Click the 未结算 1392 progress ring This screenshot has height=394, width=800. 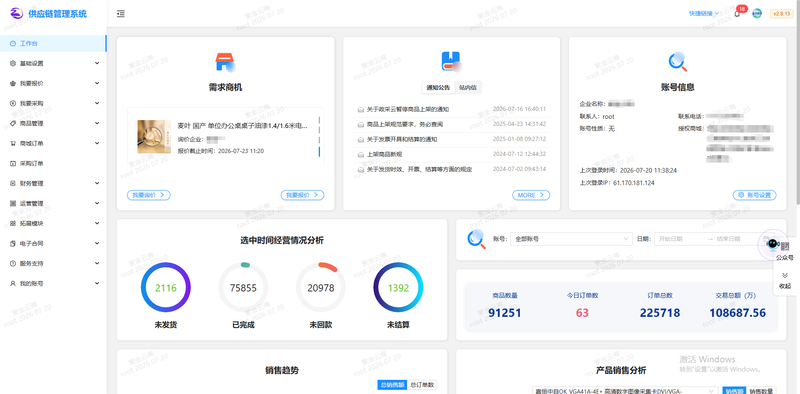(x=398, y=288)
